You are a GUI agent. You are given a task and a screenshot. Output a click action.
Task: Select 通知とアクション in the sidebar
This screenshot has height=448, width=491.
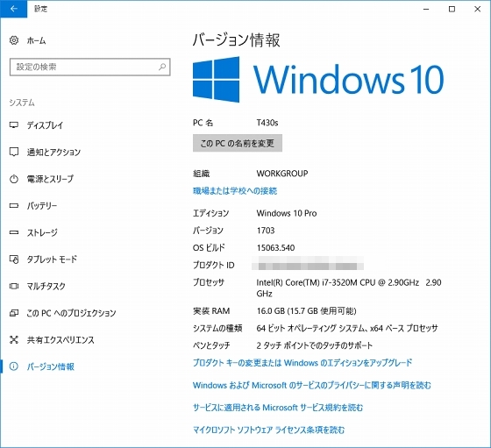tap(53, 153)
